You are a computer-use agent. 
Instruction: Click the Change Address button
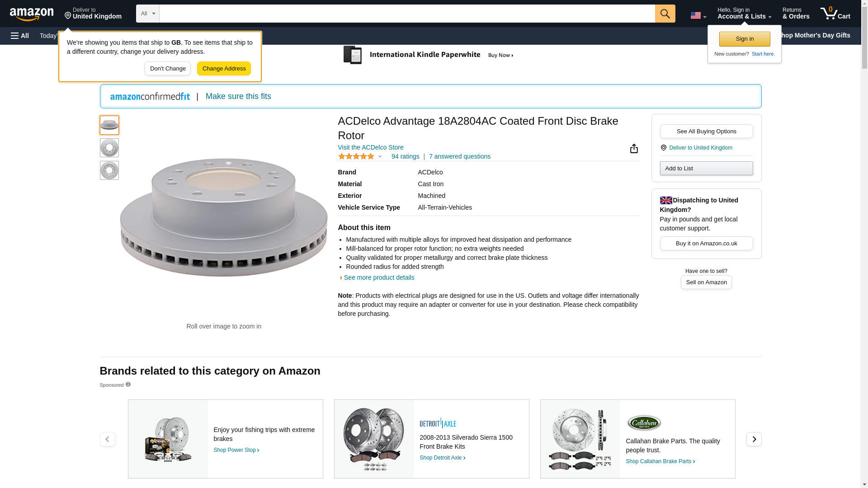(x=224, y=69)
